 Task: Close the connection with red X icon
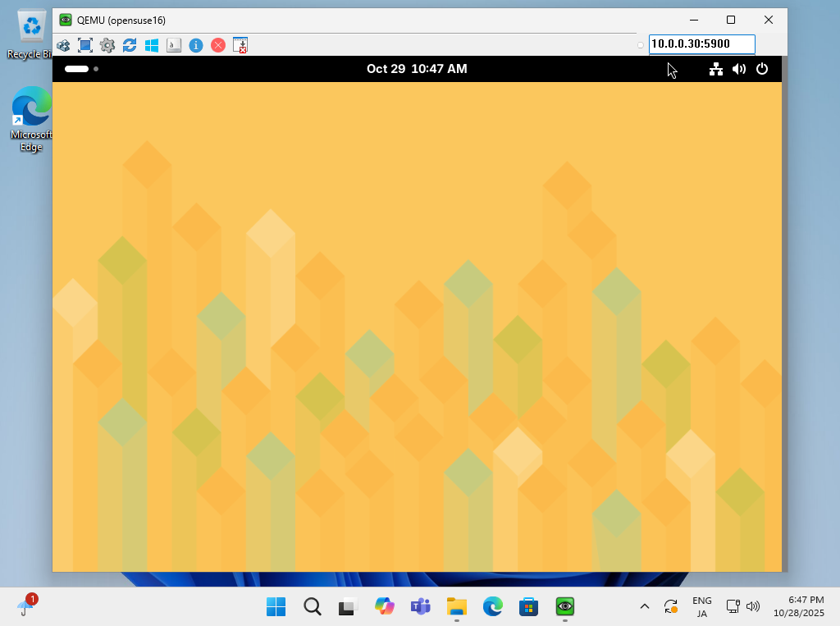(218, 46)
